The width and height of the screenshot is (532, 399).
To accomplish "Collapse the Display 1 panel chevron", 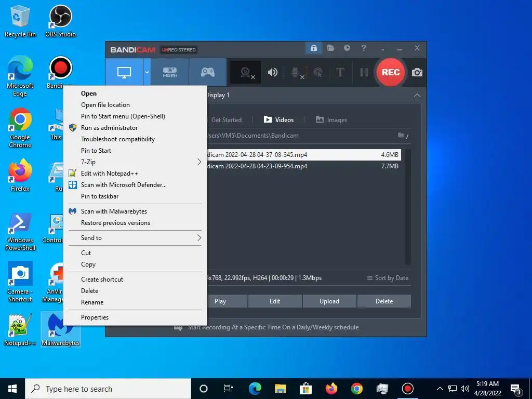I will [417, 96].
